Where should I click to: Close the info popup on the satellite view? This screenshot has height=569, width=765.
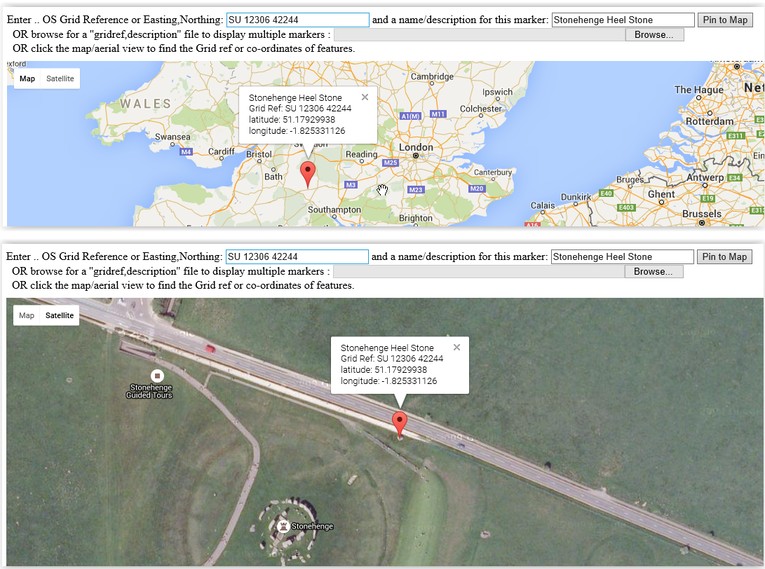[457, 347]
